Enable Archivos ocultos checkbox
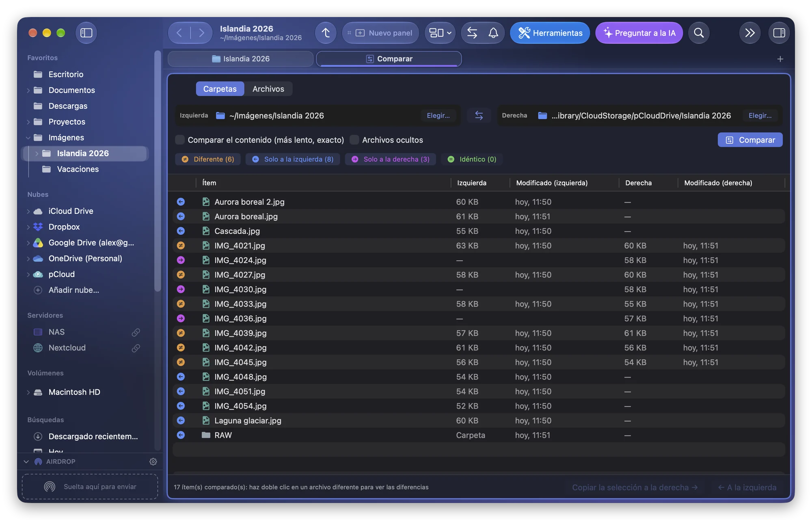 tap(354, 140)
